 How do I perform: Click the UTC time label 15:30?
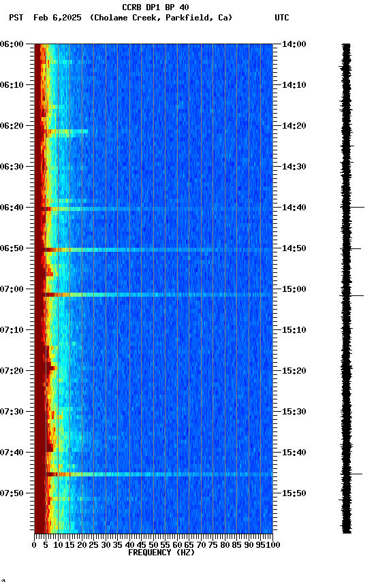click(294, 412)
